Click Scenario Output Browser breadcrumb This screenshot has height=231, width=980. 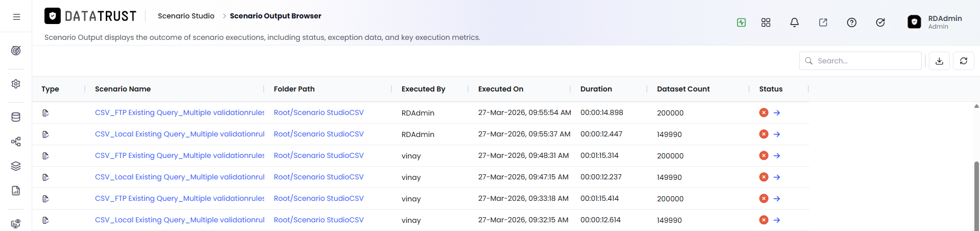point(275,16)
